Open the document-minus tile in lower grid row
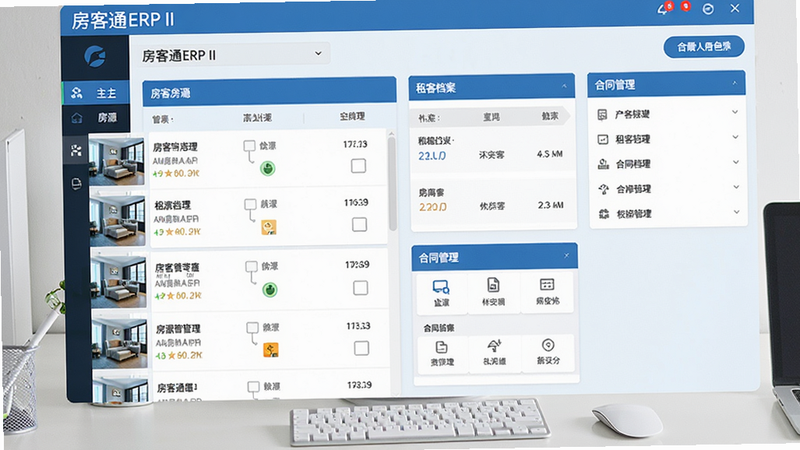This screenshot has width=800, height=450. coord(442,354)
